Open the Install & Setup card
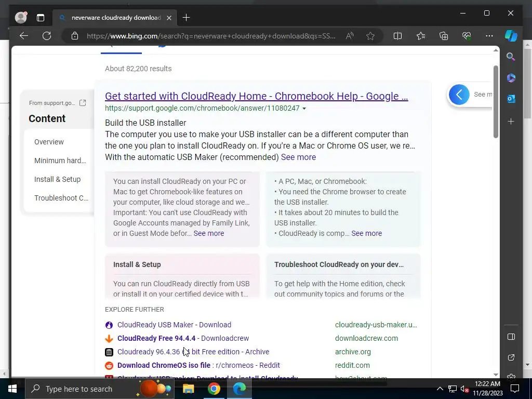 point(182,276)
